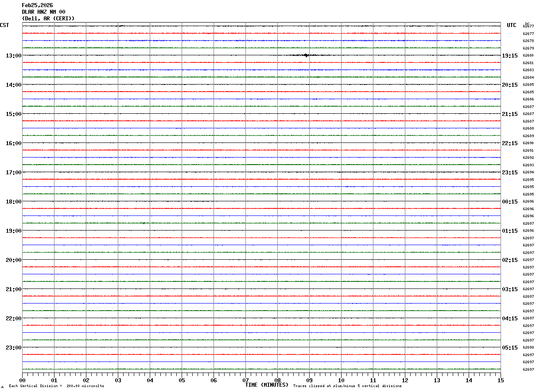Click the DC offset value 62698
Image resolution: width=536 pixels, height=392 pixels.
coord(528,348)
